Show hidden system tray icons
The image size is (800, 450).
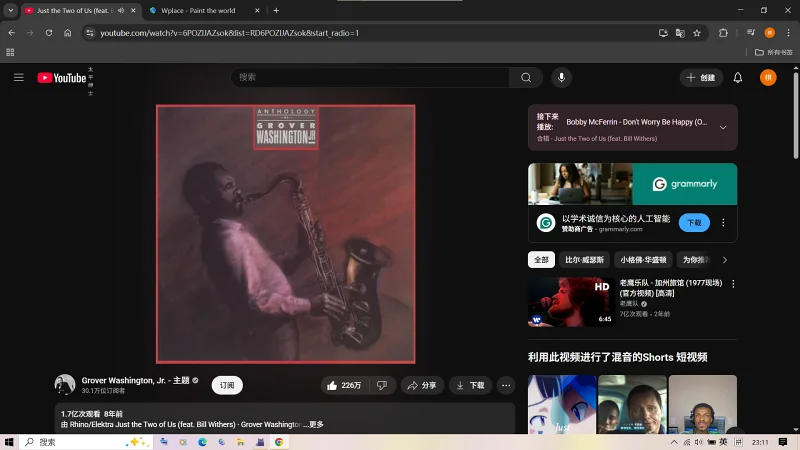tap(674, 442)
